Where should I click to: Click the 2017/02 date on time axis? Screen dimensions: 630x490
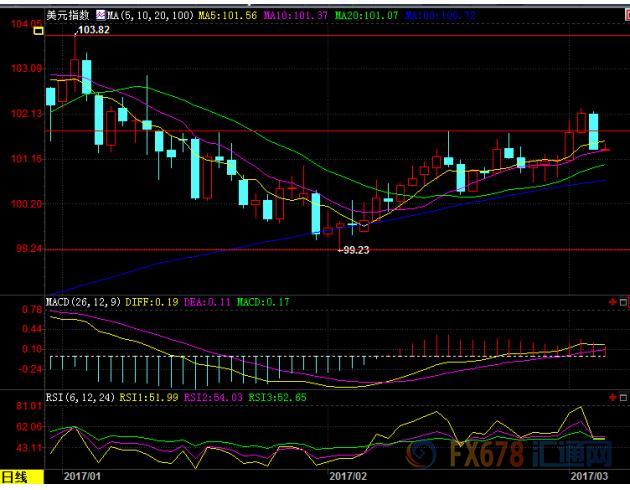click(349, 477)
